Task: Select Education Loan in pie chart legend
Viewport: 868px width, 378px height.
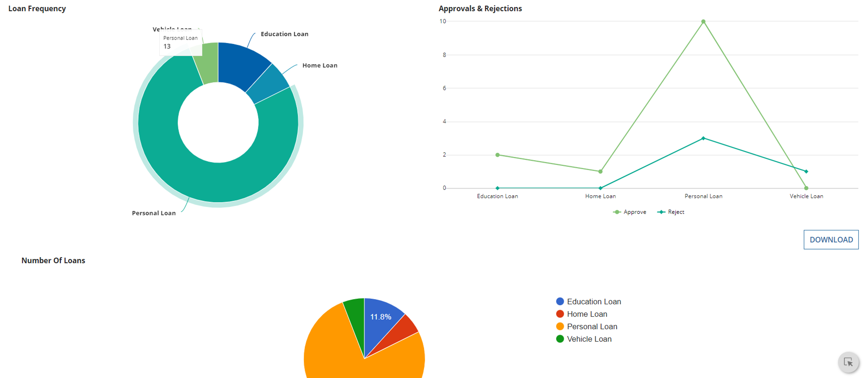Action: click(x=588, y=302)
